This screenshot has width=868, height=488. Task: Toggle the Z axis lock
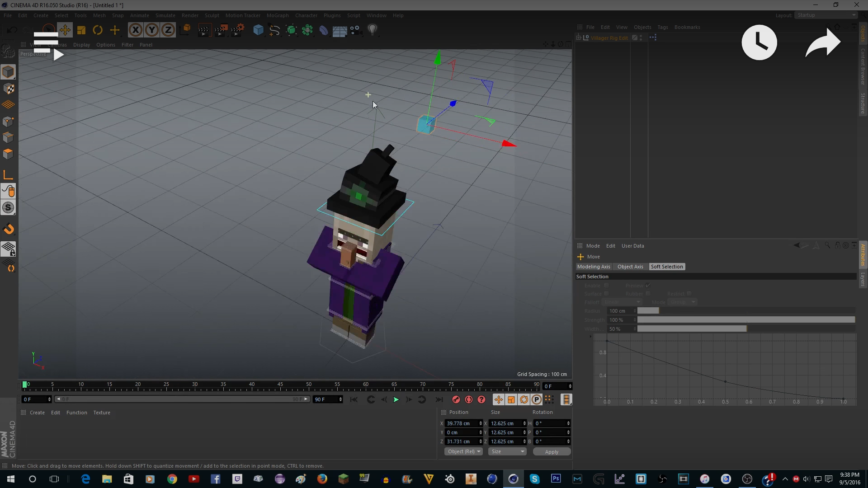coord(168,30)
